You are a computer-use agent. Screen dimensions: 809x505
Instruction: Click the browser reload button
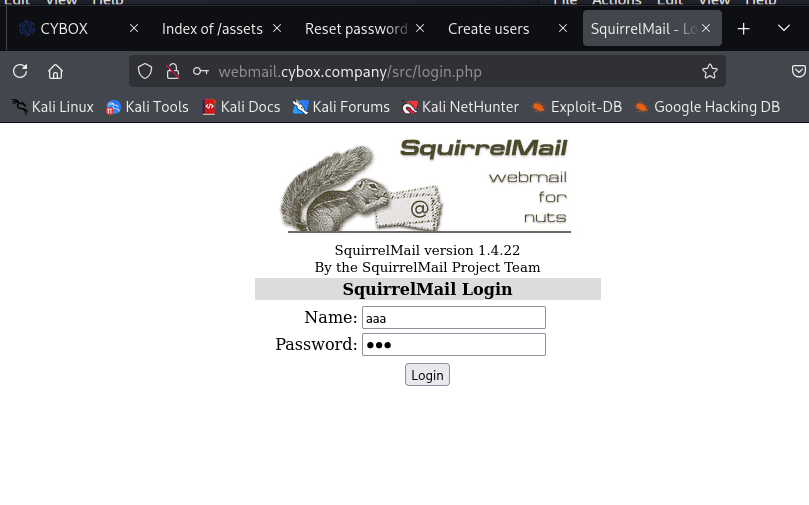20,71
